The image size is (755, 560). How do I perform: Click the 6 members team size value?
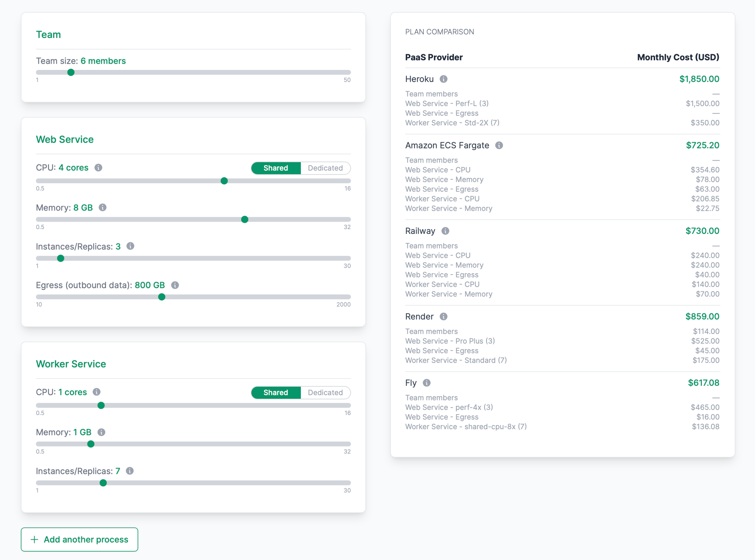click(x=103, y=61)
